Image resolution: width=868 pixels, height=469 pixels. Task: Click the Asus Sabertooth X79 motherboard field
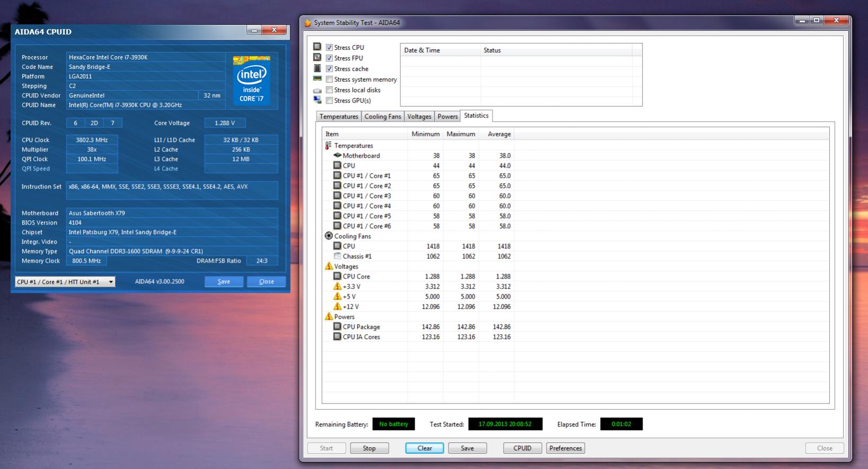172,213
